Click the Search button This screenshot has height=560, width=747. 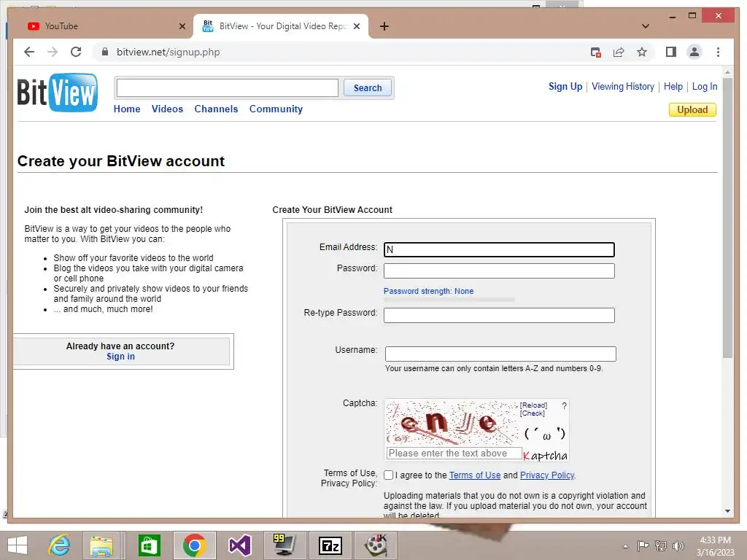point(368,88)
